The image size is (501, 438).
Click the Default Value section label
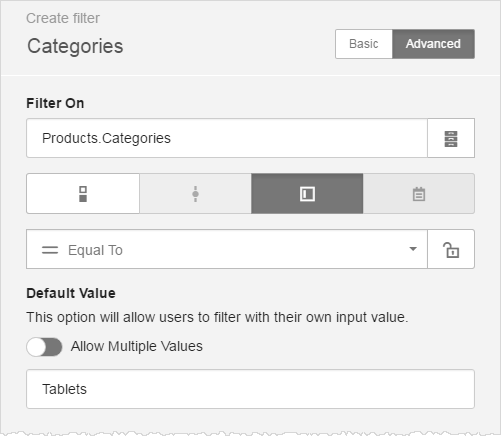(x=71, y=293)
